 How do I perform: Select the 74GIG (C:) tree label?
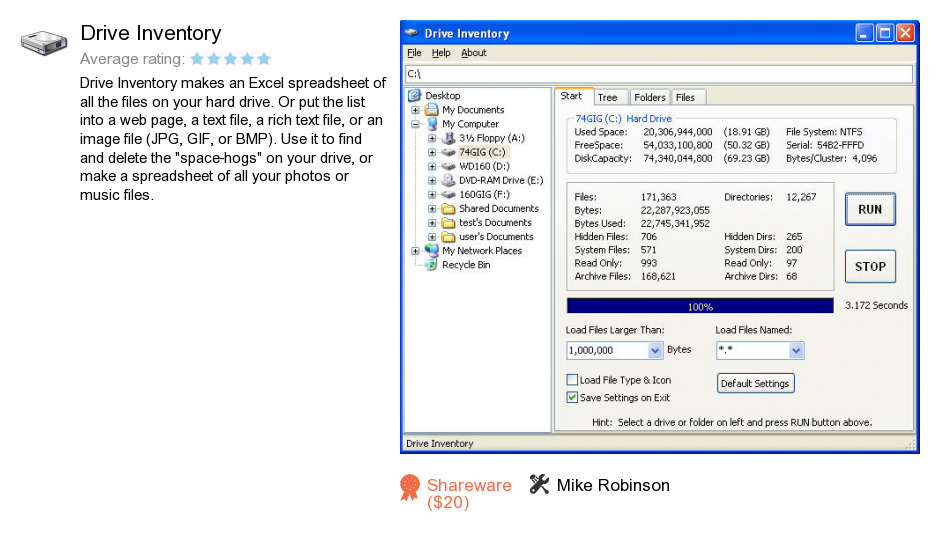point(483,152)
